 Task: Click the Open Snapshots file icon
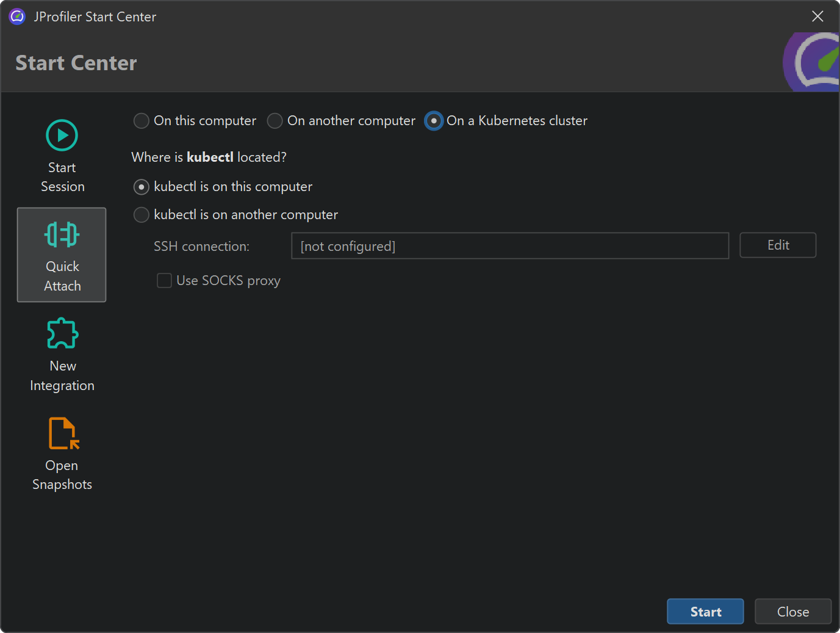pos(63,433)
